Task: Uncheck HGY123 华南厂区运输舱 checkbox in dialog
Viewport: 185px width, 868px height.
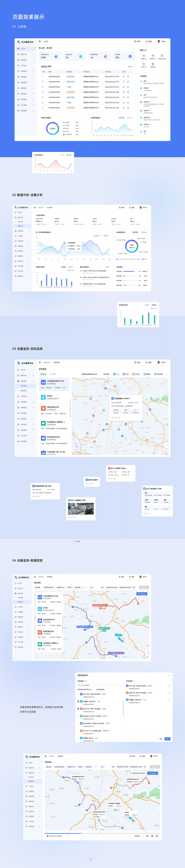Action: 78,709
